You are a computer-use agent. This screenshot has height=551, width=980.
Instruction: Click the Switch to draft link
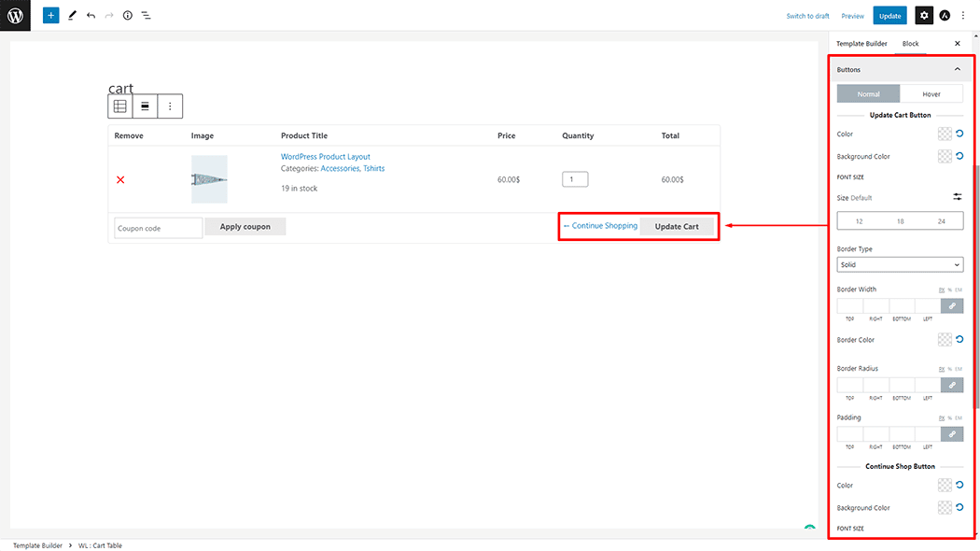click(x=807, y=16)
